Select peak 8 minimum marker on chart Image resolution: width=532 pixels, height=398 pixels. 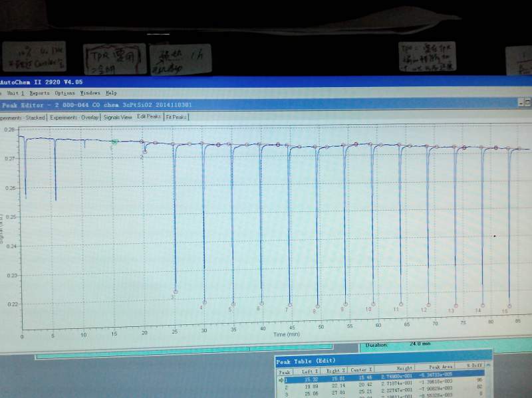click(x=318, y=306)
